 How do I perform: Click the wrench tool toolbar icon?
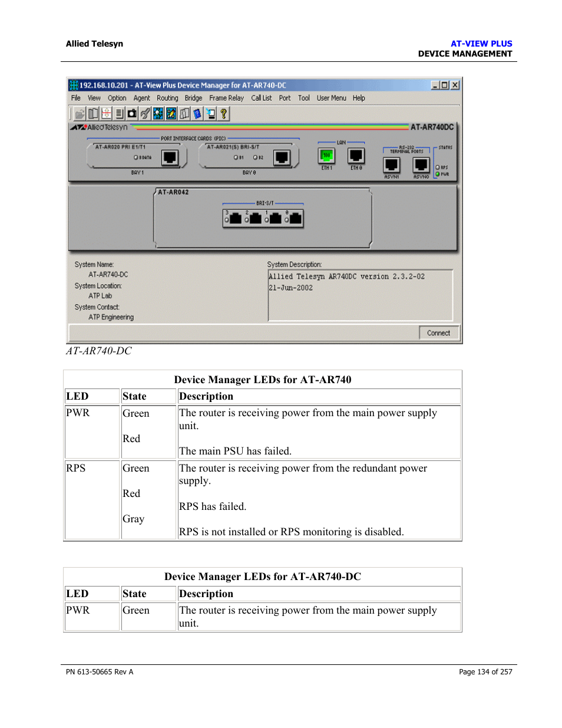[145, 114]
